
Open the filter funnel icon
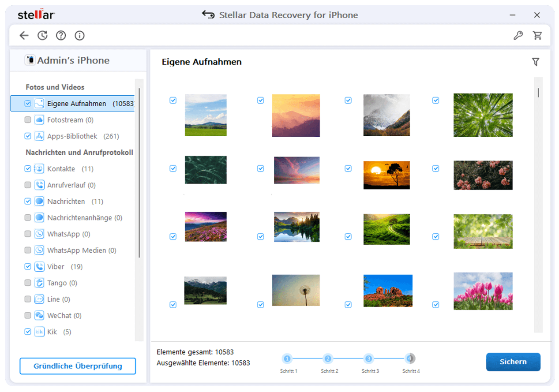click(x=536, y=62)
